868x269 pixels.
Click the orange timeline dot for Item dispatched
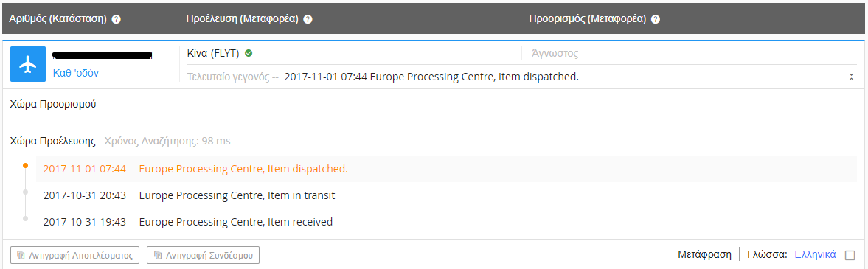25,166
